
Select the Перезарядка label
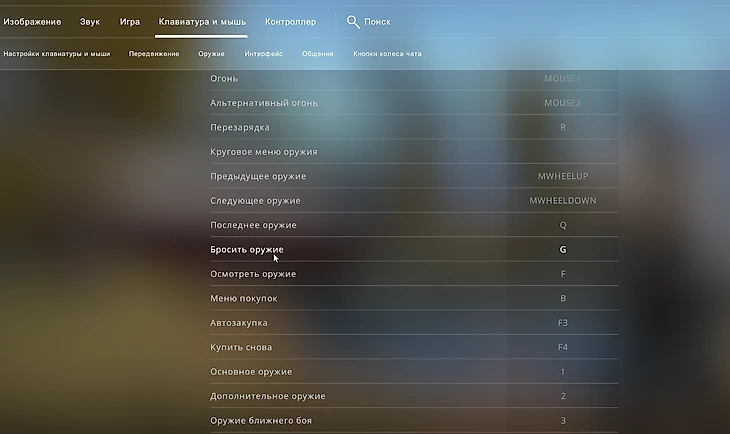[240, 127]
